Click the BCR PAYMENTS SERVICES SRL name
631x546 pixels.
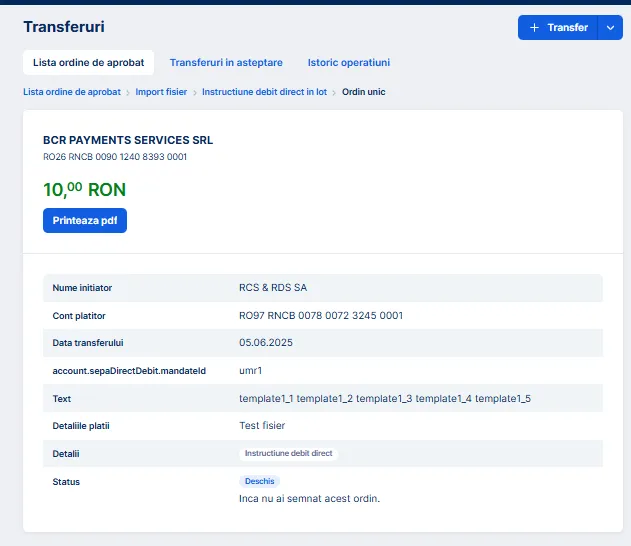[128, 140]
